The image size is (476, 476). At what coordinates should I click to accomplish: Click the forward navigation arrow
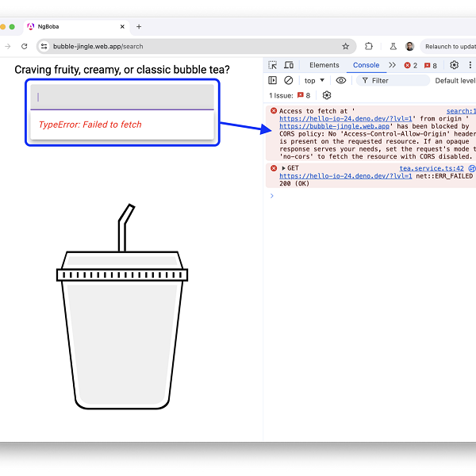(8, 46)
